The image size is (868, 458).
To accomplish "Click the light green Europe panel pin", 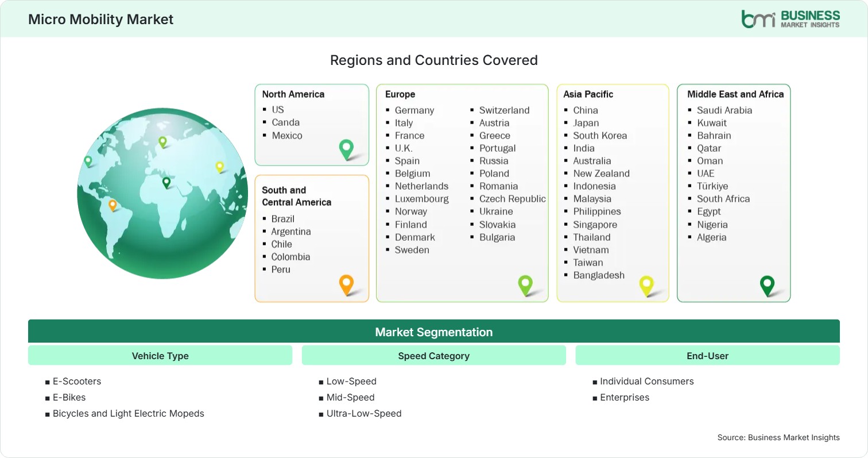I will (x=525, y=285).
